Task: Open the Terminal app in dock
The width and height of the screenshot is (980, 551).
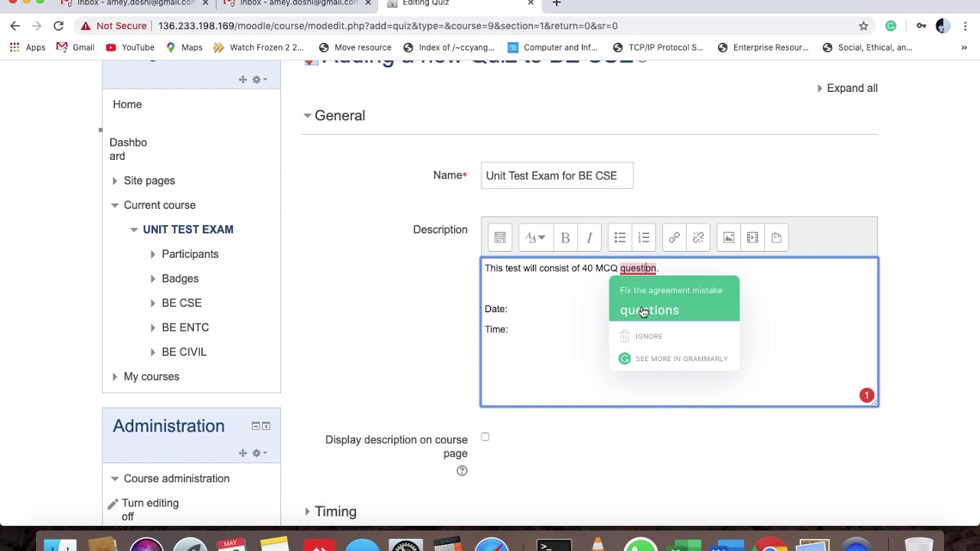Action: (x=554, y=544)
